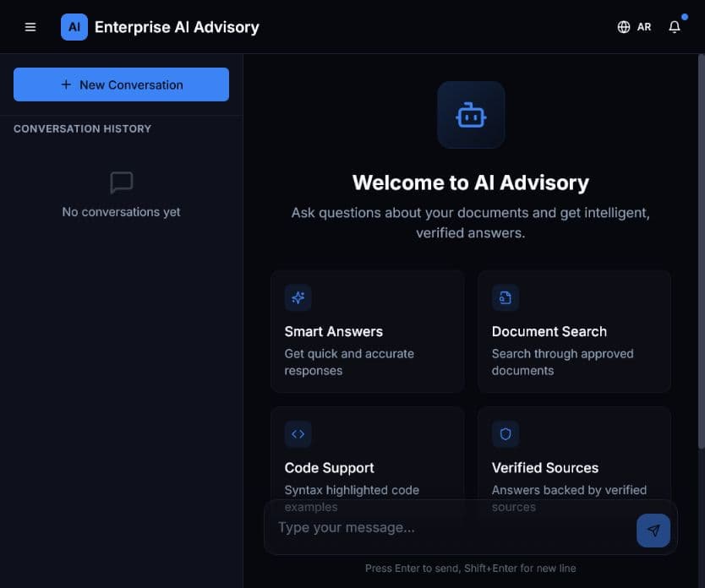705x588 pixels.
Task: Select the Smart Answers card title
Action: [x=334, y=331]
